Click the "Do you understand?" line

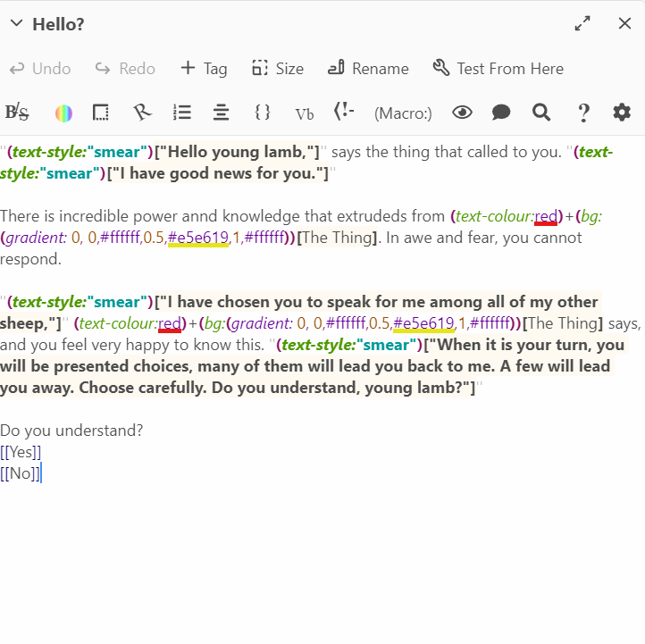(71, 431)
